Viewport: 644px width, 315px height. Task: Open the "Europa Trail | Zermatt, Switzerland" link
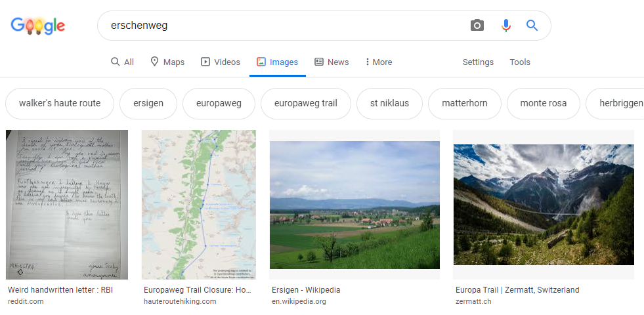517,290
